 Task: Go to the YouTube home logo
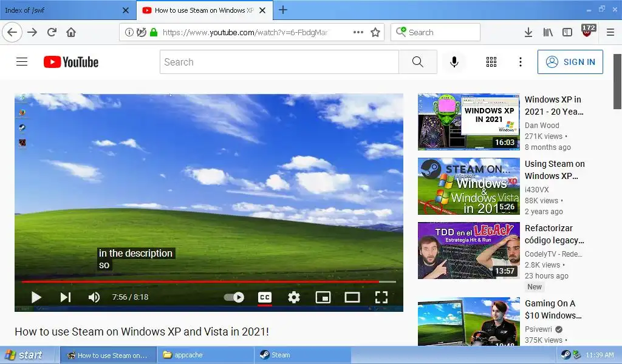click(x=71, y=62)
